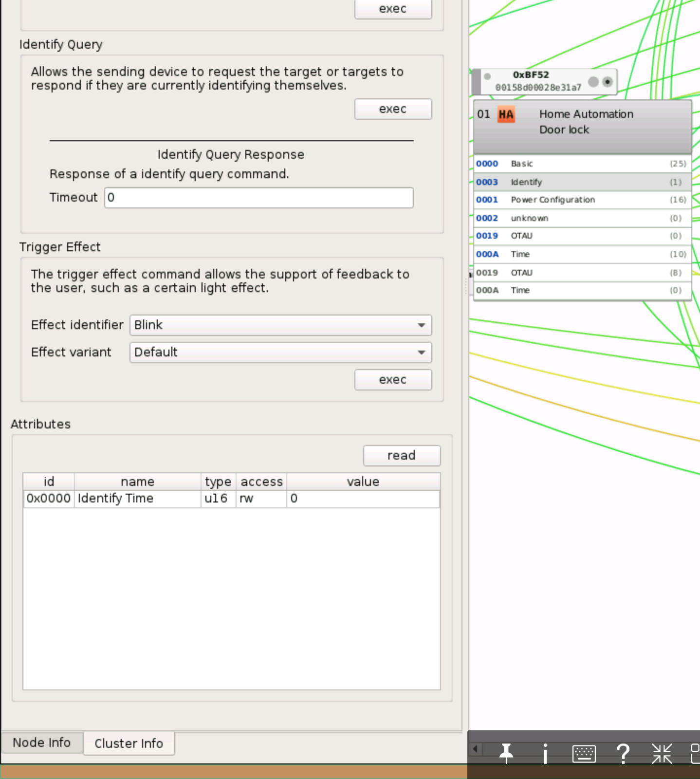Toggle the dotted endpoint circle on node 0xBF52
This screenshot has height=779, width=700.
[607, 81]
